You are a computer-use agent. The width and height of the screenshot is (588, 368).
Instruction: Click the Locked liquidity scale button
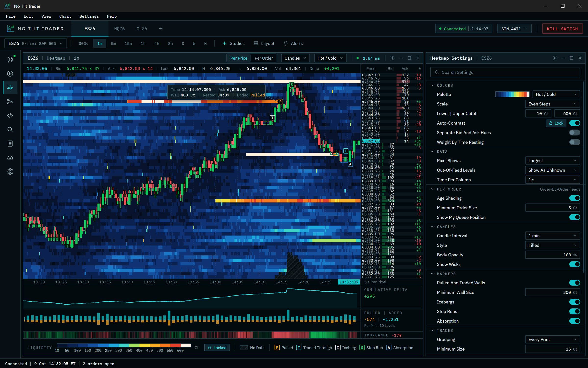click(217, 348)
